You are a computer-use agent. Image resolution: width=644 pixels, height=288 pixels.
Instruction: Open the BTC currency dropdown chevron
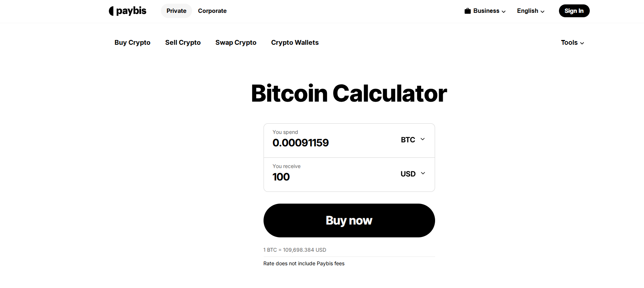coord(422,139)
